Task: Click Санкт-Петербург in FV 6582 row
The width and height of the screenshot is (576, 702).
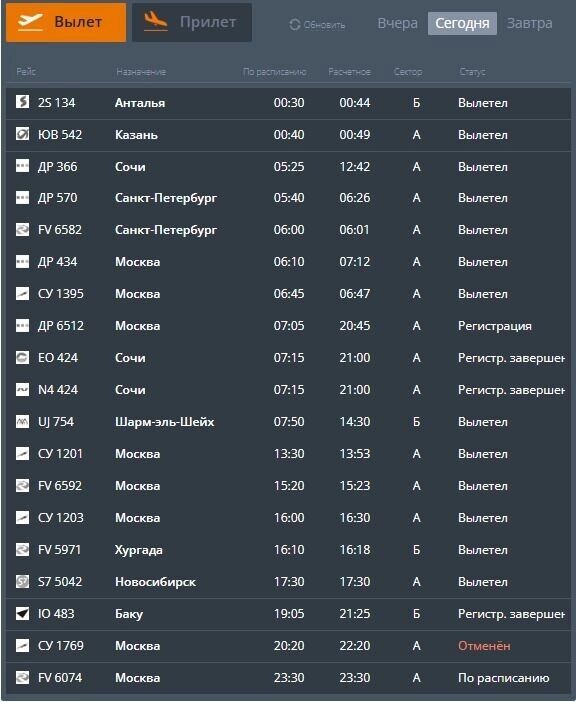Action: click(x=166, y=230)
